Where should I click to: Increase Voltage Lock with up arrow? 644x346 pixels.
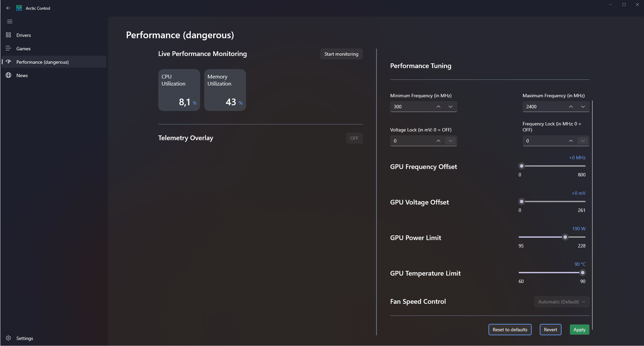[438, 141]
